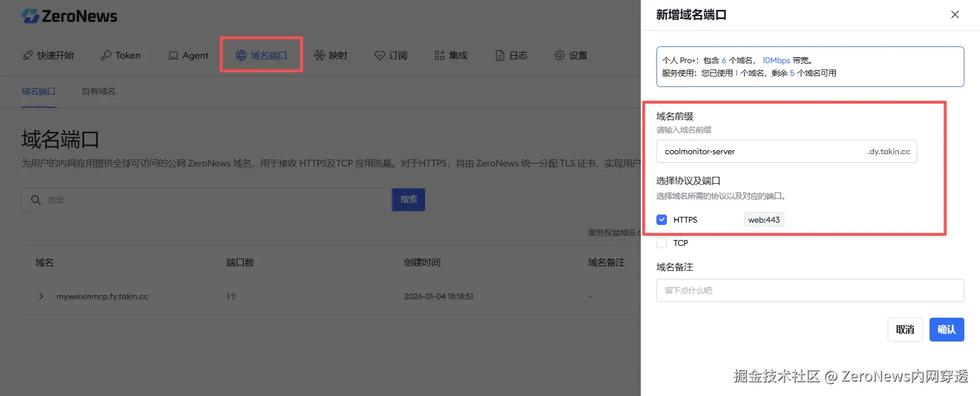Click the web:443 port tag
Viewport: 980px width, 396px height.
click(764, 220)
